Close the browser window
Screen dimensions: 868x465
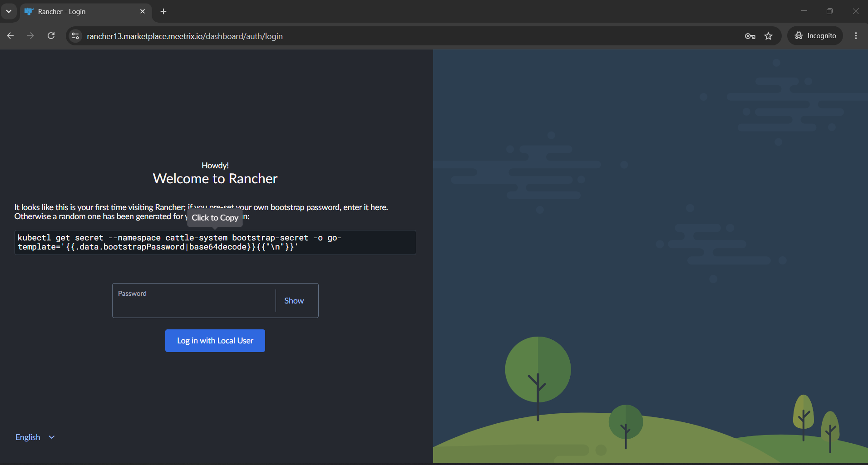pos(856,11)
